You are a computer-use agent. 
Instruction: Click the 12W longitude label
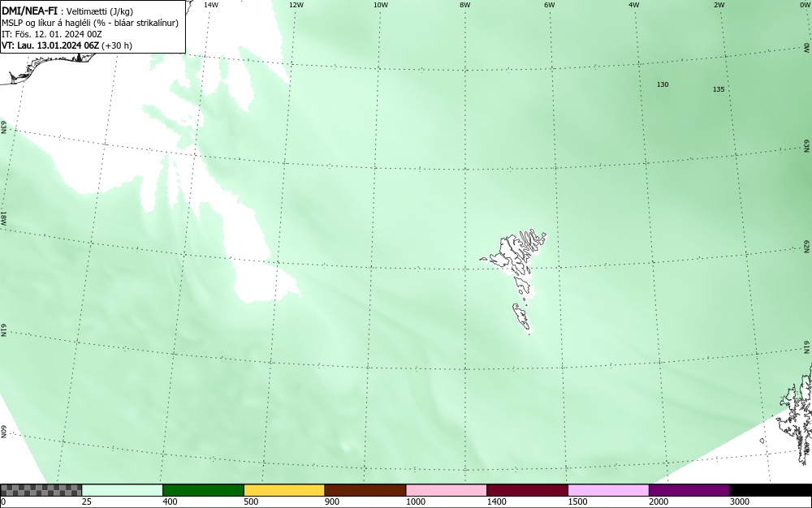click(296, 5)
